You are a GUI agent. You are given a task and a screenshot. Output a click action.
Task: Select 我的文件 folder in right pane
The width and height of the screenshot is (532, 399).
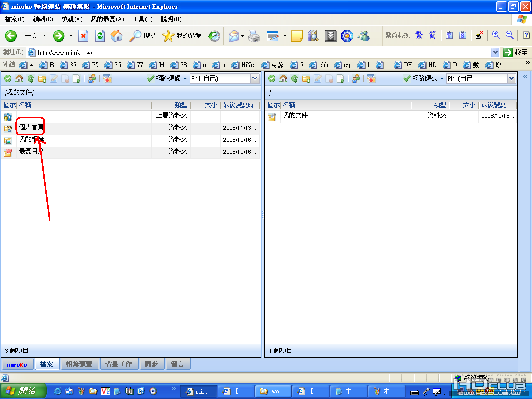coord(391,116)
